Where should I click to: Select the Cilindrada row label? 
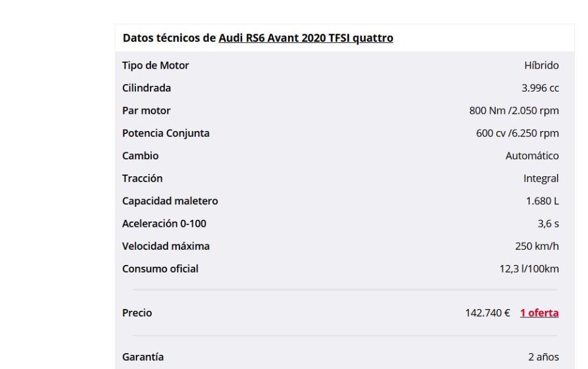pos(146,88)
